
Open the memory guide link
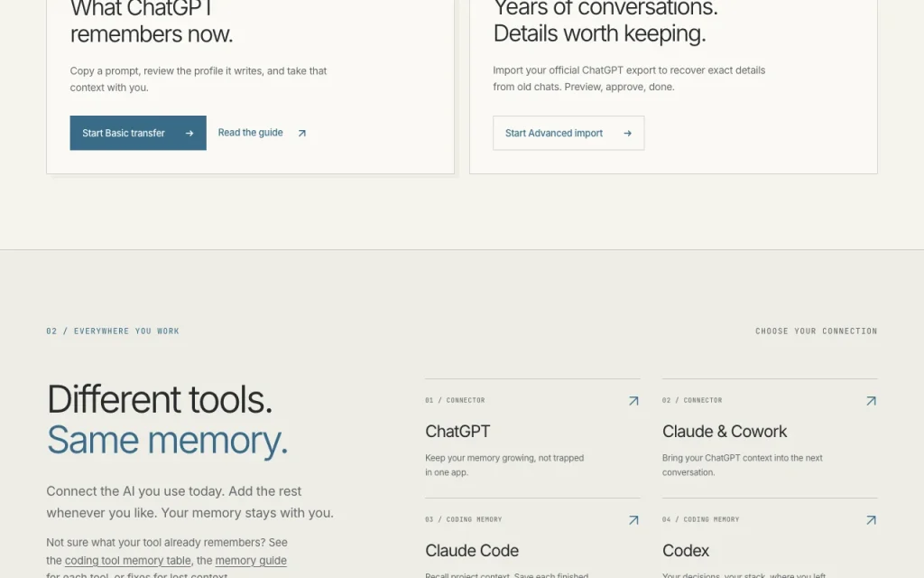pyautogui.click(x=251, y=560)
